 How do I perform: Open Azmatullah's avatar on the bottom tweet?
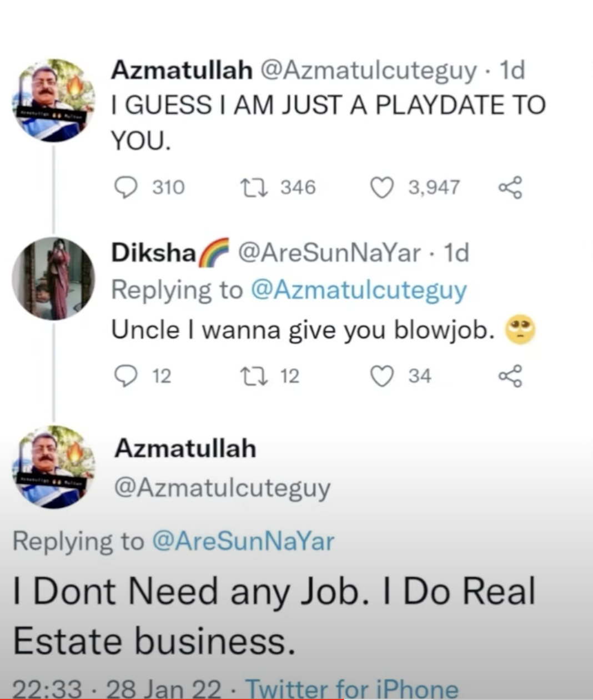(x=54, y=467)
